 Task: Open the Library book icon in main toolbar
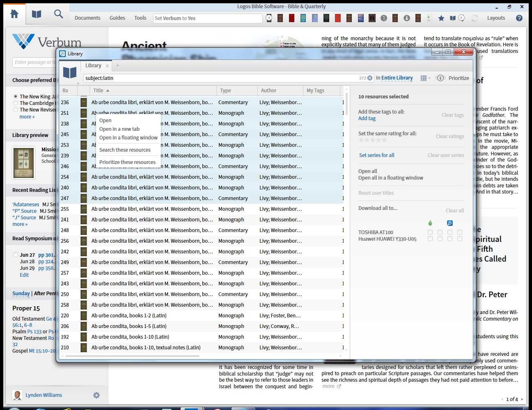pos(37,14)
